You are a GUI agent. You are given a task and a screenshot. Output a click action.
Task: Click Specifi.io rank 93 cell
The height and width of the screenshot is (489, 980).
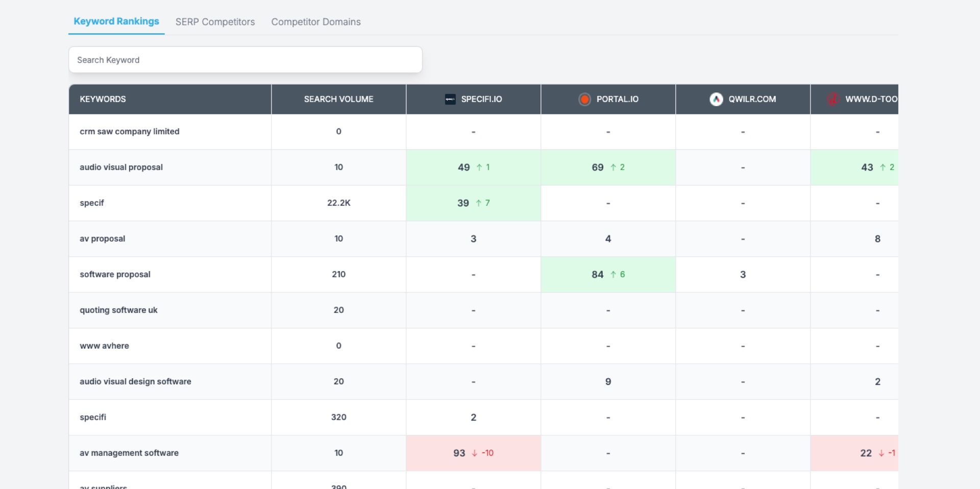coord(474,453)
